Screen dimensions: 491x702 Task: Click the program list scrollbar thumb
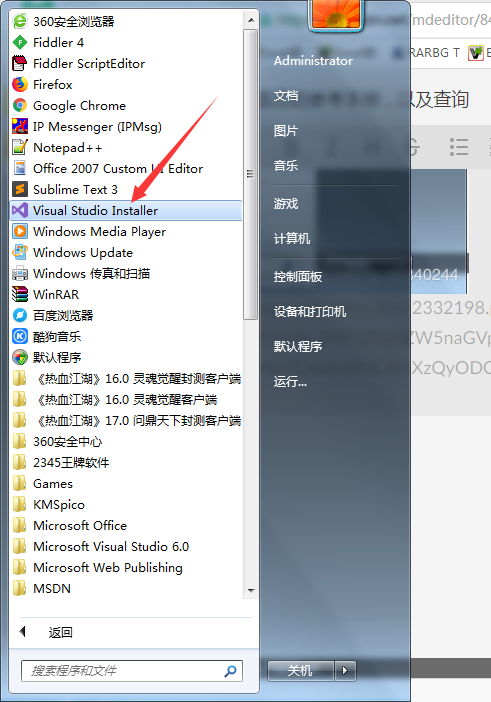pos(251,175)
